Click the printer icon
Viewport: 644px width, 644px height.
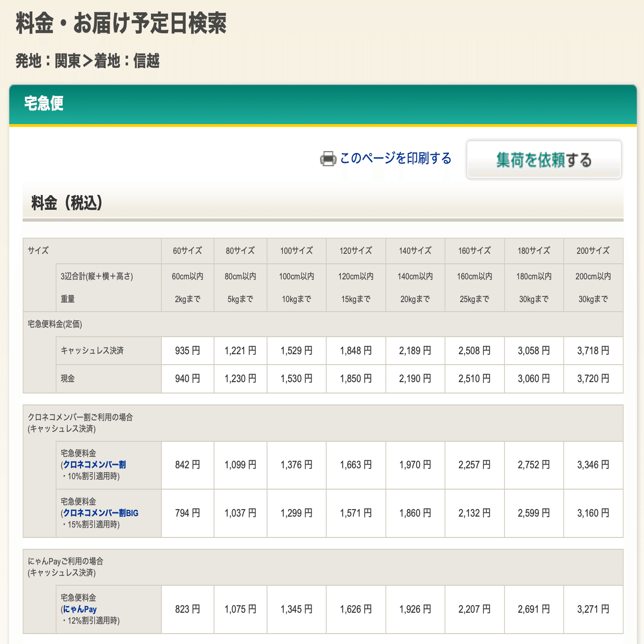pyautogui.click(x=328, y=159)
